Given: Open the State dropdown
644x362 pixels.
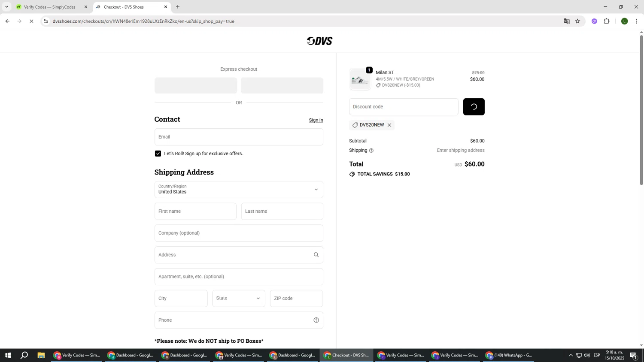Looking at the screenshot, I should pos(239,299).
